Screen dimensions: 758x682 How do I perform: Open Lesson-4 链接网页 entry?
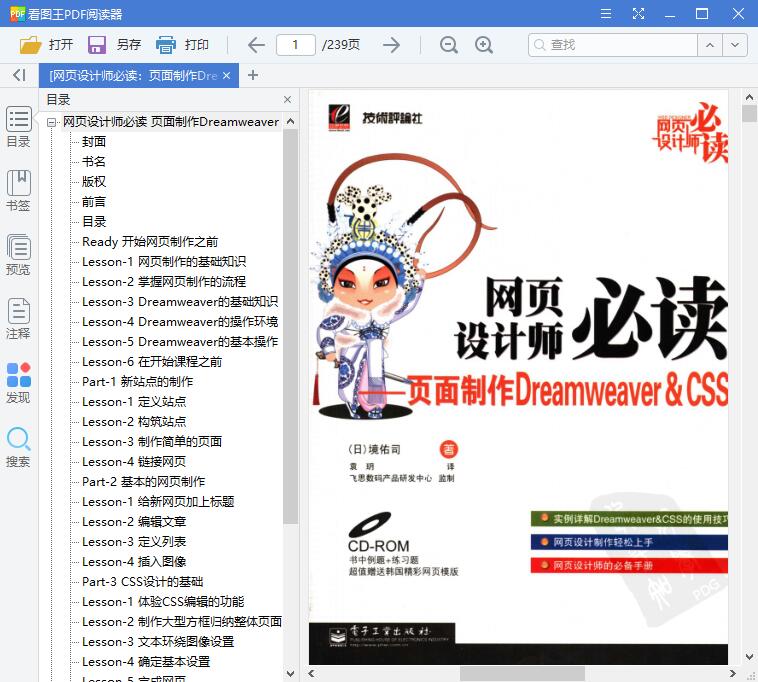tap(134, 462)
